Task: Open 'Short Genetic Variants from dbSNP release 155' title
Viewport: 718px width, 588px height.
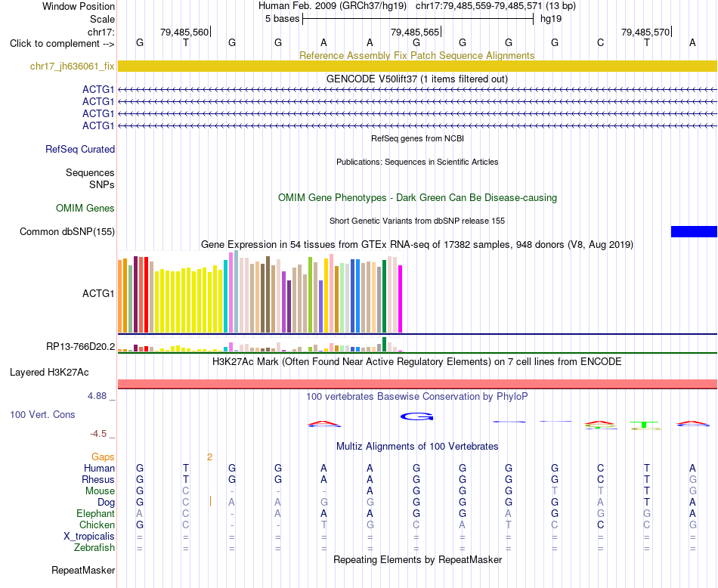Action: [417, 221]
